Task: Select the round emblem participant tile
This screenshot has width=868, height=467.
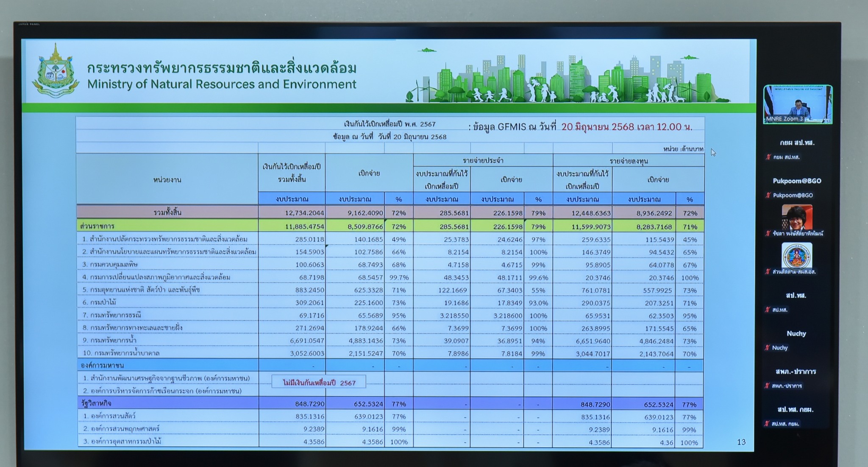Action: [x=797, y=256]
